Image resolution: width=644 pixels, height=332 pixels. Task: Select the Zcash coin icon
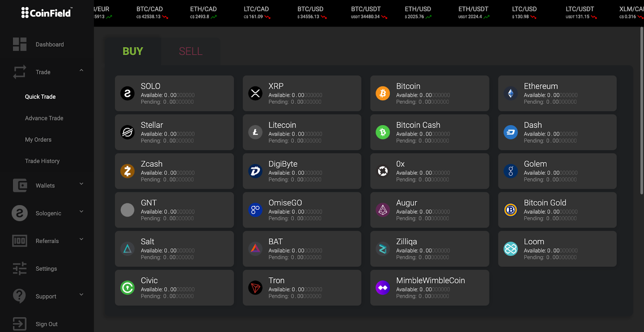point(128,171)
